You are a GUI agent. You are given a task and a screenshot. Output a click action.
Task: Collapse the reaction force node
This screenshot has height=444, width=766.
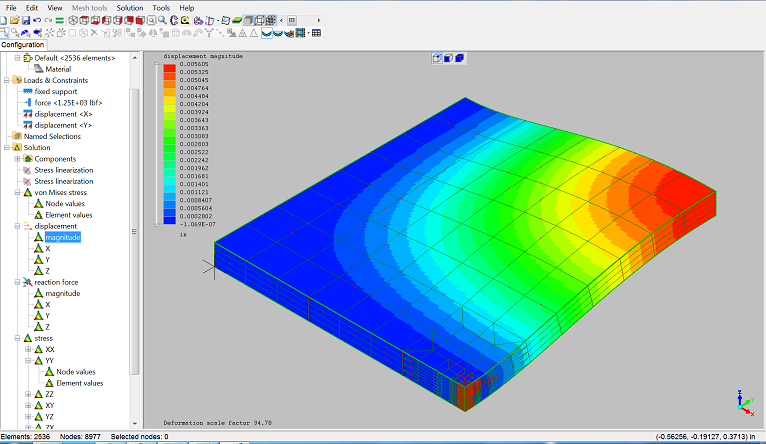coord(17,282)
